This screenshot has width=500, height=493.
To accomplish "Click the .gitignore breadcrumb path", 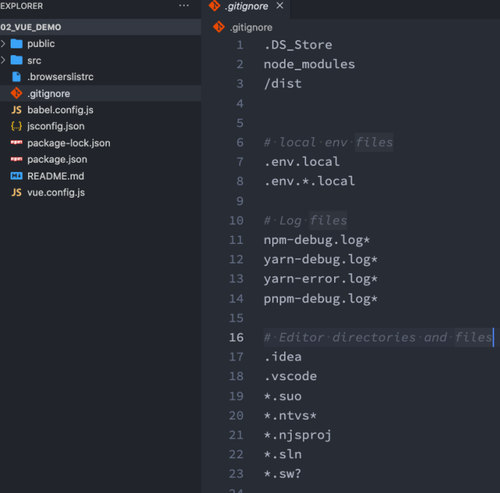I will coord(251,27).
